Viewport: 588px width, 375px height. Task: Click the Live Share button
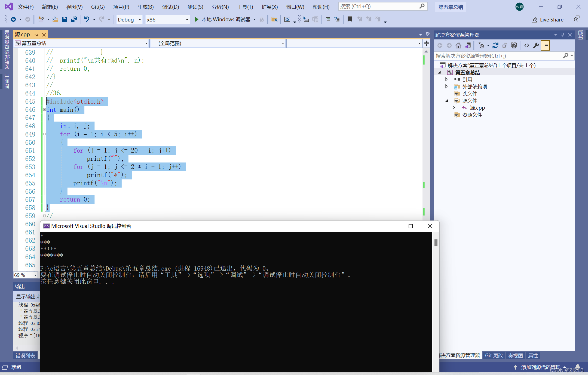pos(547,20)
